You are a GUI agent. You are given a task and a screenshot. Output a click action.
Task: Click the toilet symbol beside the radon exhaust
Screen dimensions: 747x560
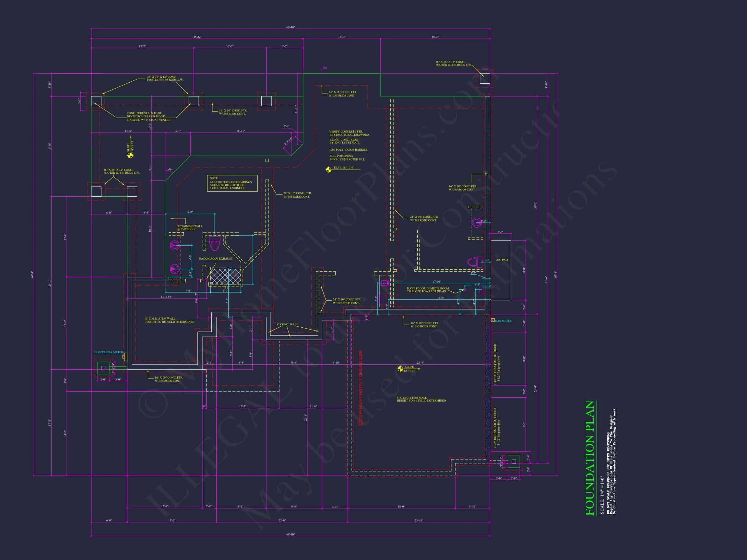click(x=214, y=243)
